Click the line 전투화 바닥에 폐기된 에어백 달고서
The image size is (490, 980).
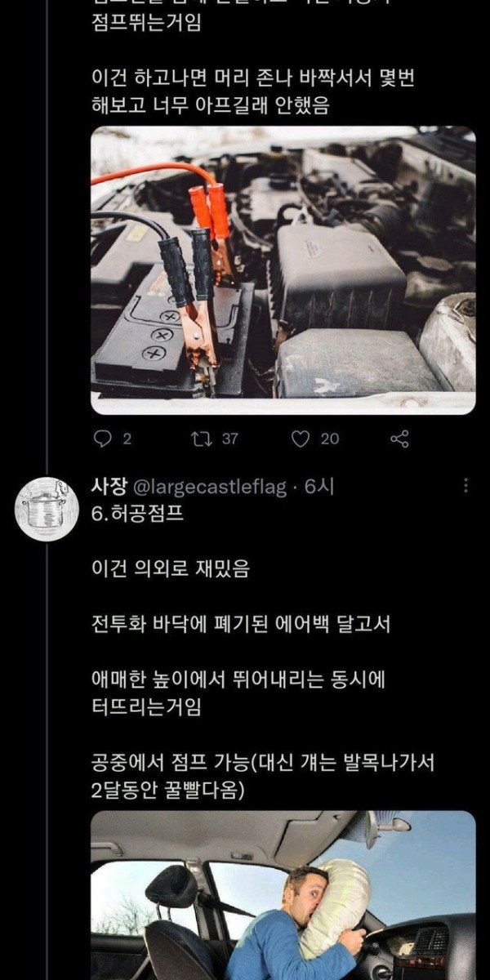tap(241, 625)
